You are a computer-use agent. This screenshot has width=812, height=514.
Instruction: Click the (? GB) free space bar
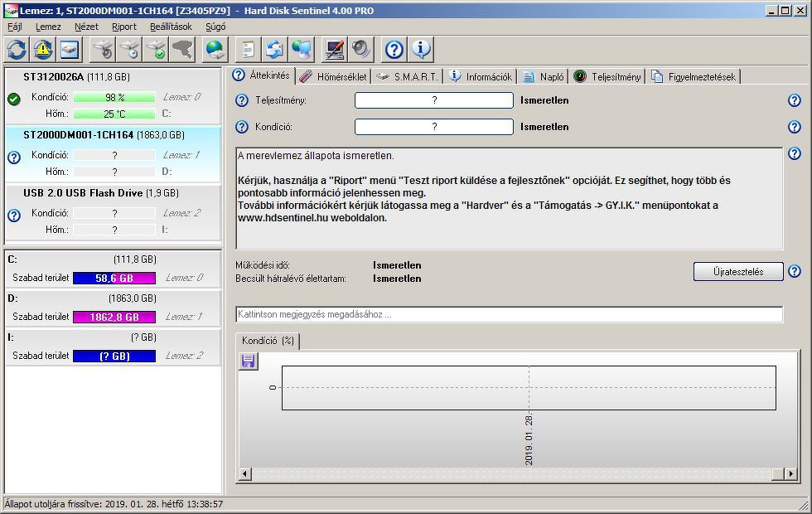(x=114, y=356)
